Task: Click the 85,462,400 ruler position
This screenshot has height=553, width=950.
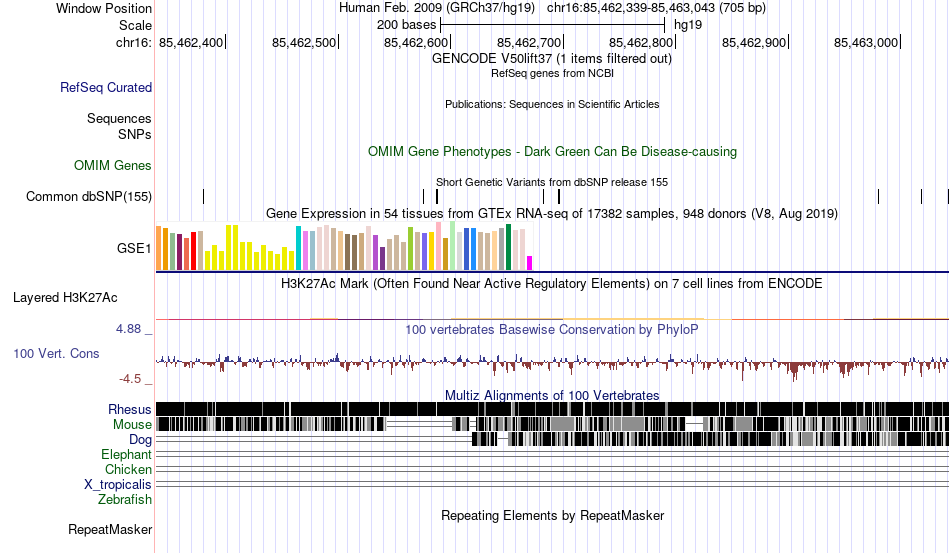Action: click(191, 42)
